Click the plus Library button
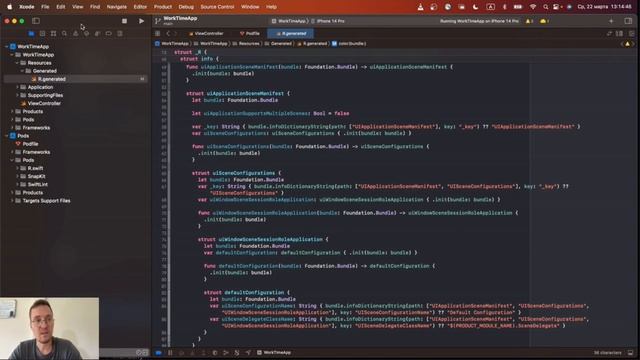 coord(611,21)
